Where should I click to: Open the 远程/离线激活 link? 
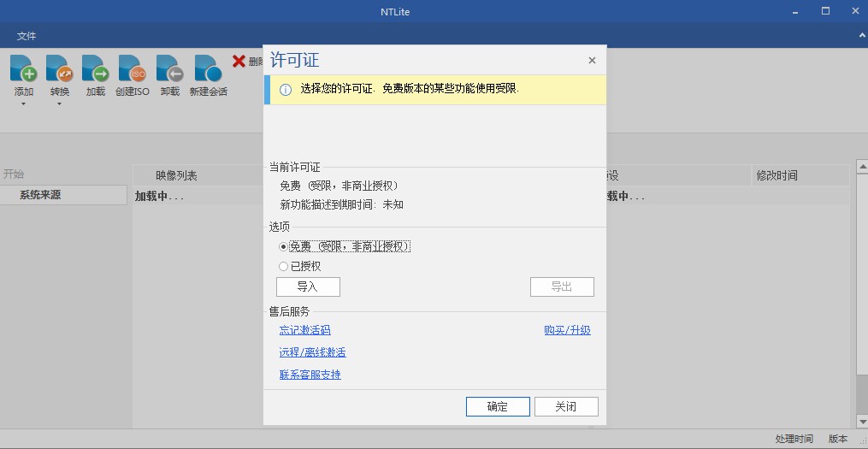(x=312, y=352)
